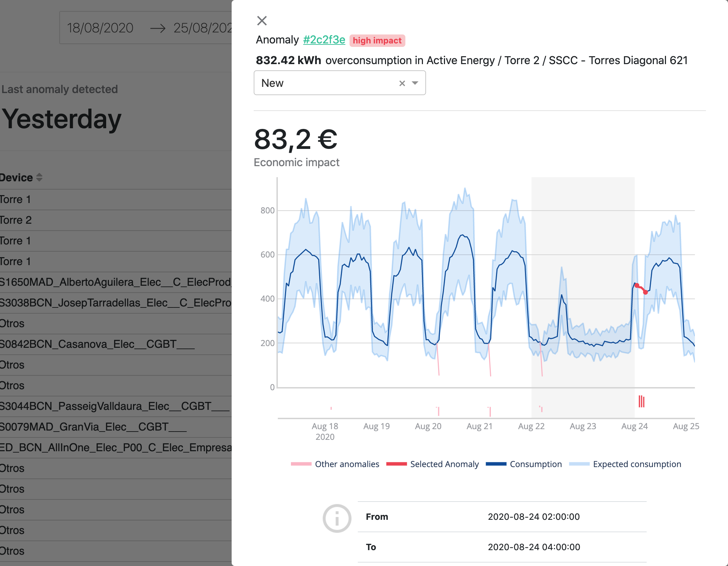Viewport: 728px width, 566px height.
Task: Expand the anomaly status dropdown arrow
Action: [415, 83]
